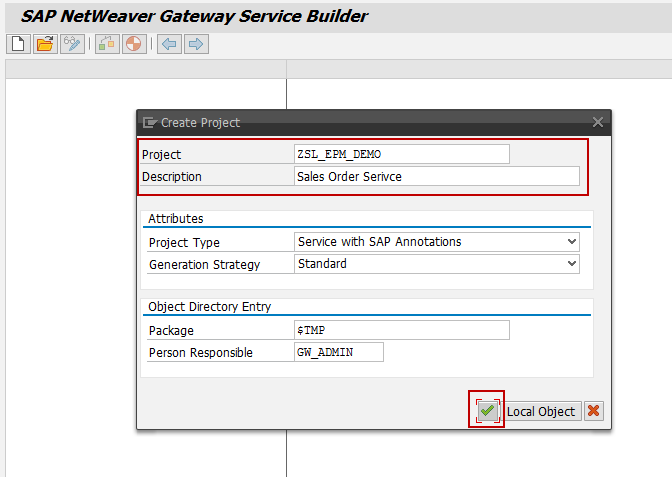Open the Generation Strategy dropdown
Image resolution: width=672 pixels, height=477 pixels.
pyautogui.click(x=571, y=264)
